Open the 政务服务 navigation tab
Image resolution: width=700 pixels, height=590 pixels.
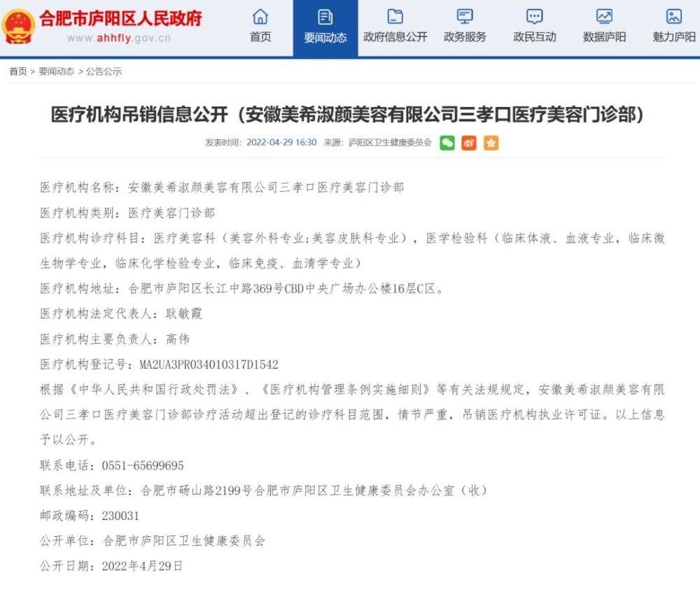pyautogui.click(x=465, y=28)
